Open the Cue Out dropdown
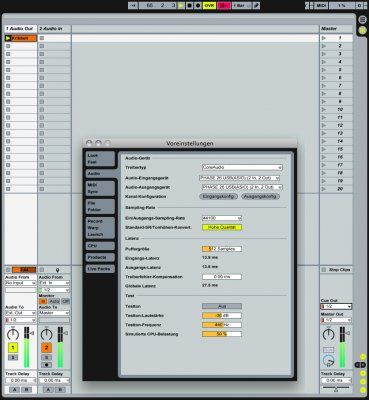 pyautogui.click(x=336, y=306)
